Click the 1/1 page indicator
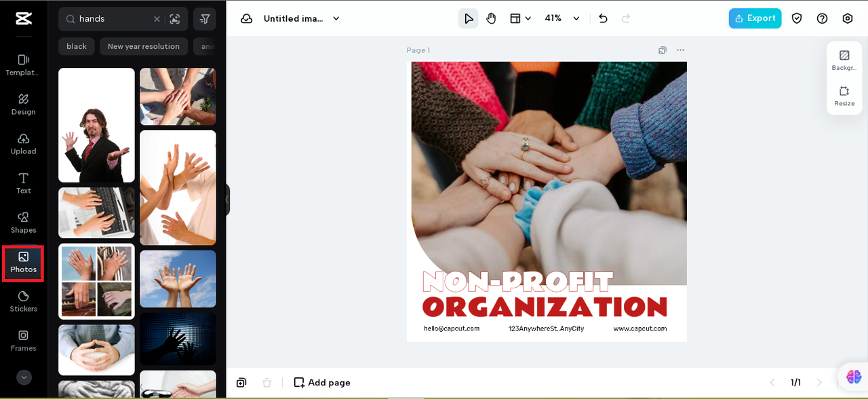The image size is (868, 399). [x=795, y=383]
